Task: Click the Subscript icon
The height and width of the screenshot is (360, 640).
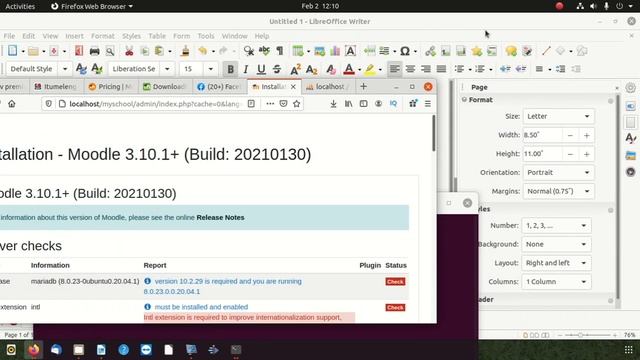Action: [311, 69]
